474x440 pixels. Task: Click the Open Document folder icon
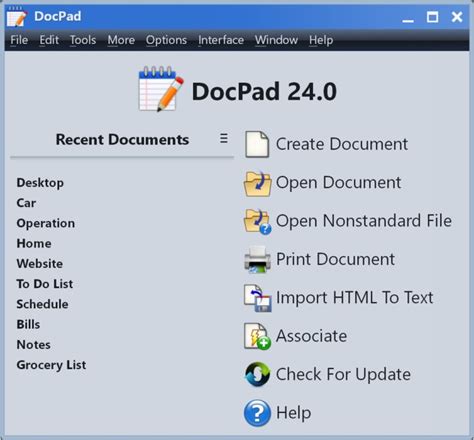click(x=257, y=184)
